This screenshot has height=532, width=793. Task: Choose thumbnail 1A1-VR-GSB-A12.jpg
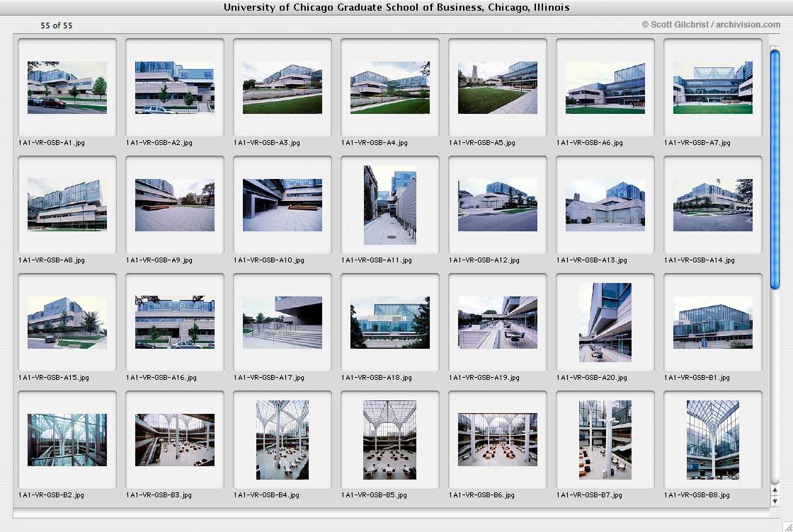498,205
